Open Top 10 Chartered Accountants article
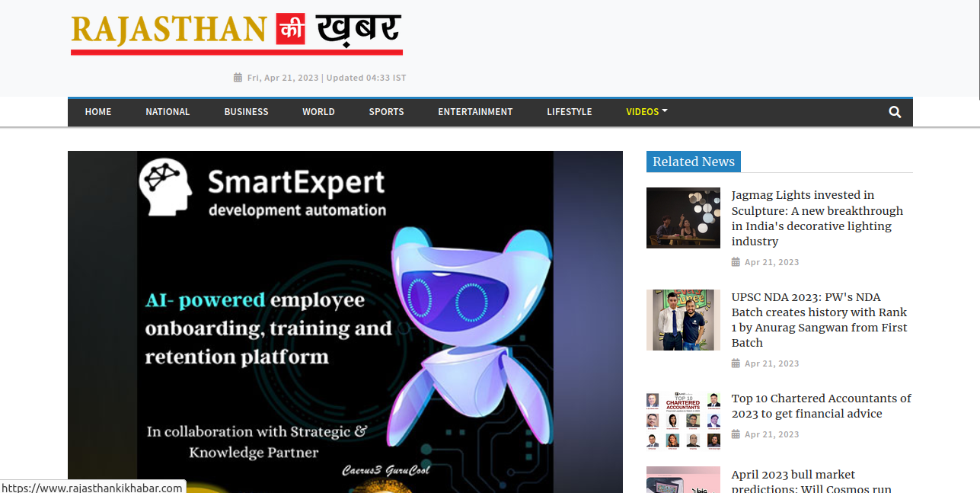Viewport: 980px width, 493px height. coord(822,406)
